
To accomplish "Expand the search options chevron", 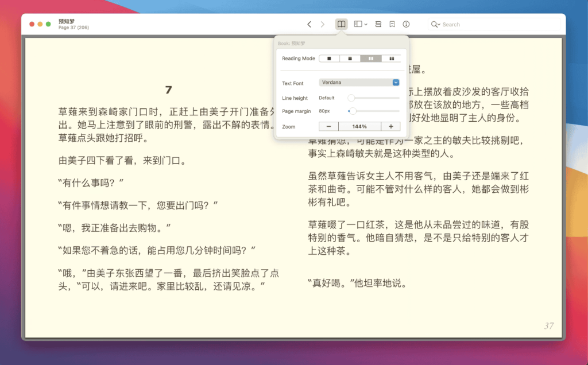I will click(440, 24).
